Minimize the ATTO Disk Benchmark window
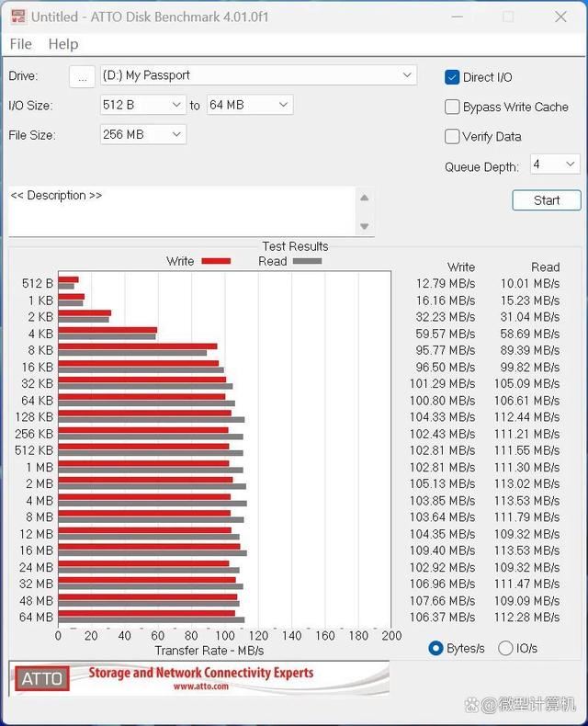The width and height of the screenshot is (588, 726). 458,17
